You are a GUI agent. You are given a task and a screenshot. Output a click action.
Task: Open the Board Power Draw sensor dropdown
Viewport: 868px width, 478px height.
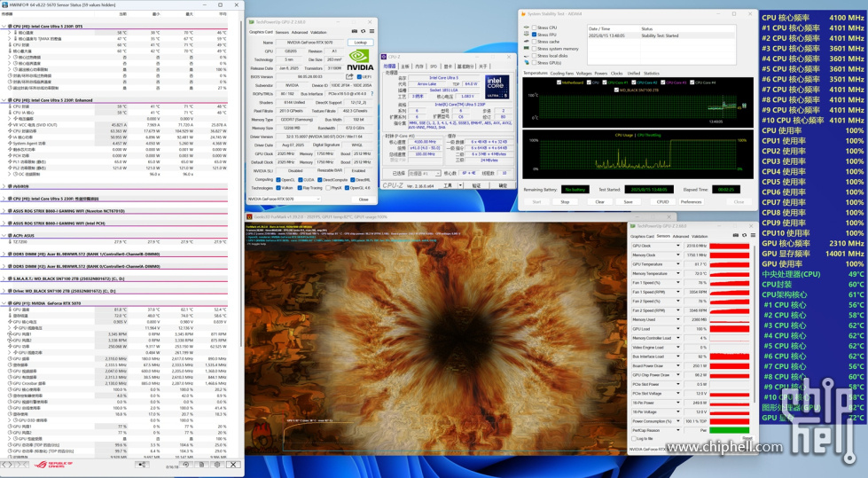pos(678,365)
